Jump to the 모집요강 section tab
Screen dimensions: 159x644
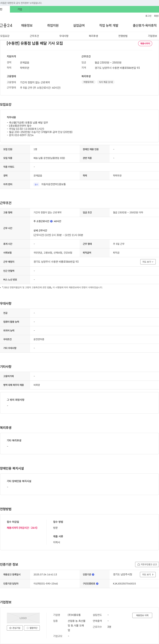[x=5, y=36]
